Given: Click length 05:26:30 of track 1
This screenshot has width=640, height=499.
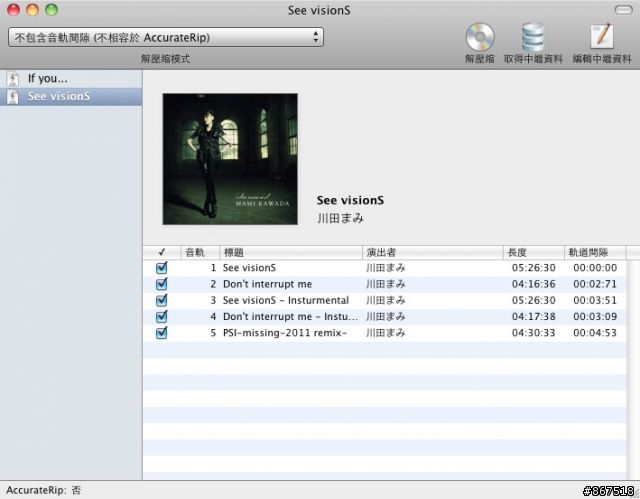Looking at the screenshot, I should [x=533, y=268].
